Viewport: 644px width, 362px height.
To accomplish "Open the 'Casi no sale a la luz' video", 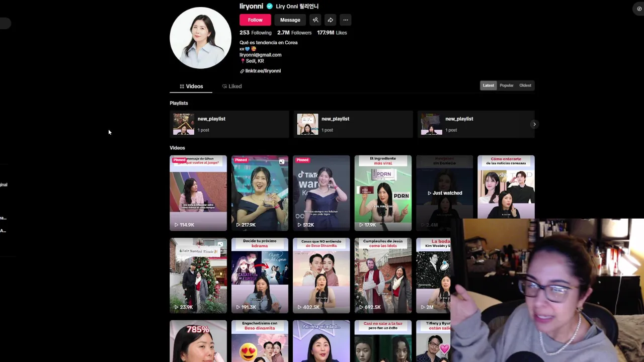I will (383, 341).
